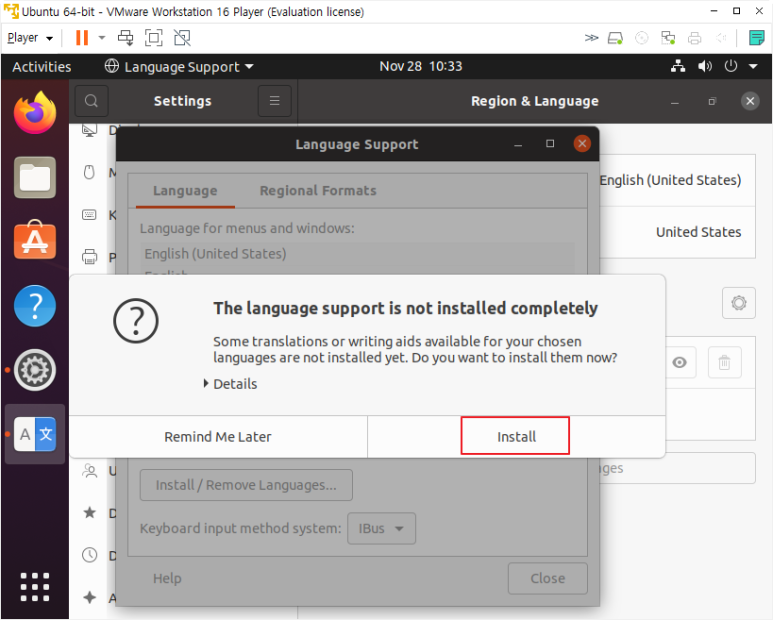Select English (United States) in language list
Image resolution: width=773 pixels, height=620 pixels.
357,254
